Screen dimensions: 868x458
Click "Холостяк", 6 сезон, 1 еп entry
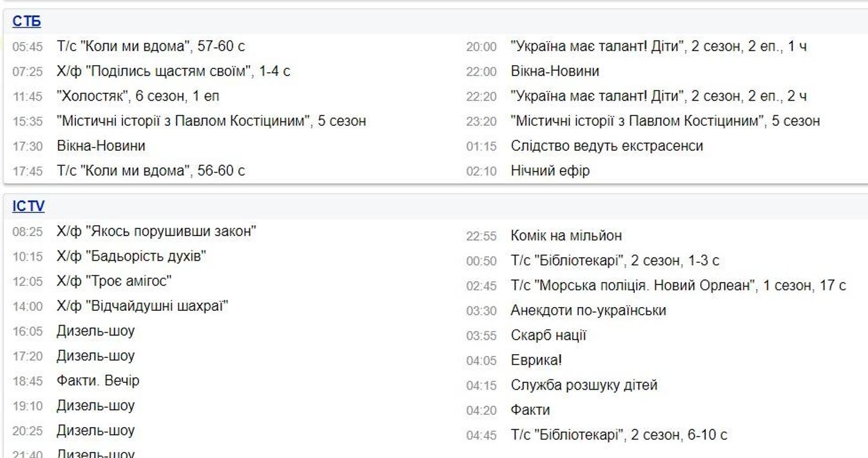coord(138,96)
